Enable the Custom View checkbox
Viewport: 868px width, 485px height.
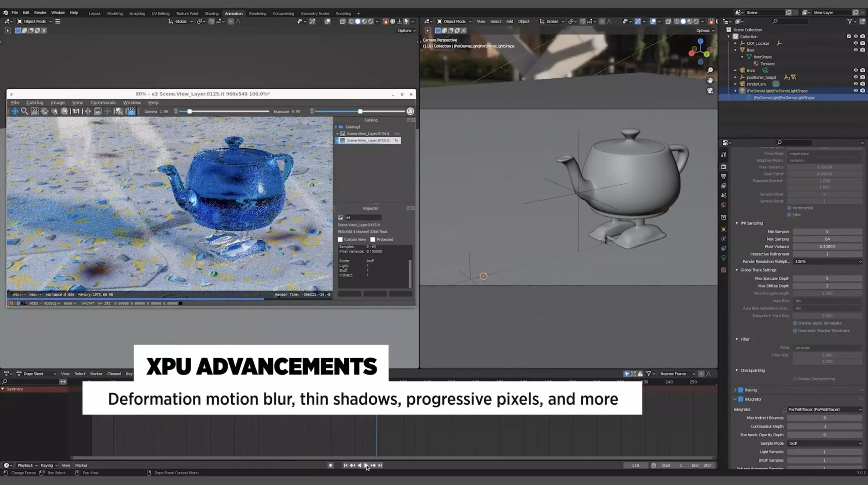[340, 239]
